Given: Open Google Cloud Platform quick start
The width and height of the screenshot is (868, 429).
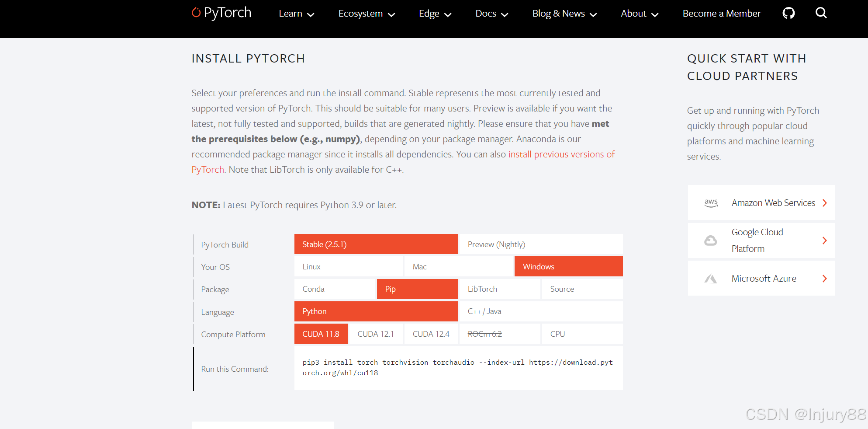Looking at the screenshot, I should click(x=761, y=241).
